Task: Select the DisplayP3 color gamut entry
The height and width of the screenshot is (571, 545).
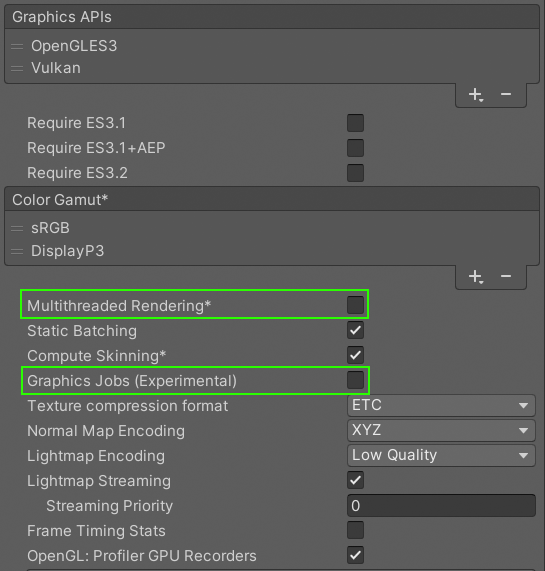Action: 272,251
